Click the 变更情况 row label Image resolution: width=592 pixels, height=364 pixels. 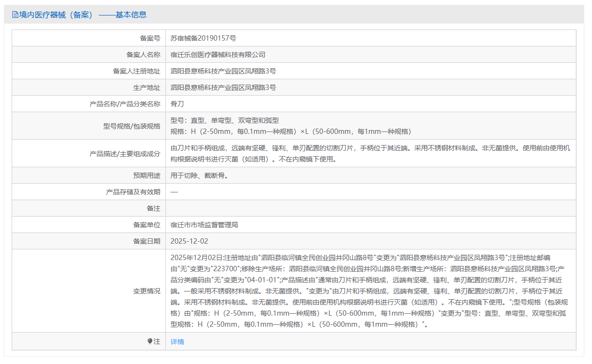(147, 291)
